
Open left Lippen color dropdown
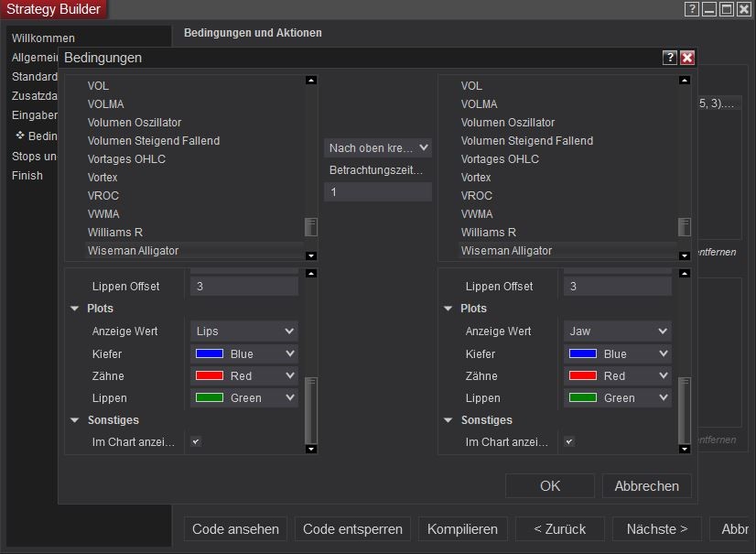(x=244, y=398)
